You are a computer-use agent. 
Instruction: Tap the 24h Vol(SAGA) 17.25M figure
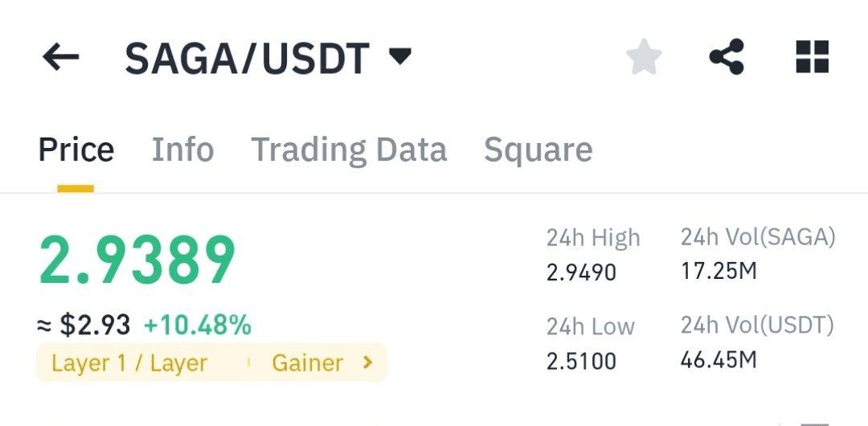(718, 272)
